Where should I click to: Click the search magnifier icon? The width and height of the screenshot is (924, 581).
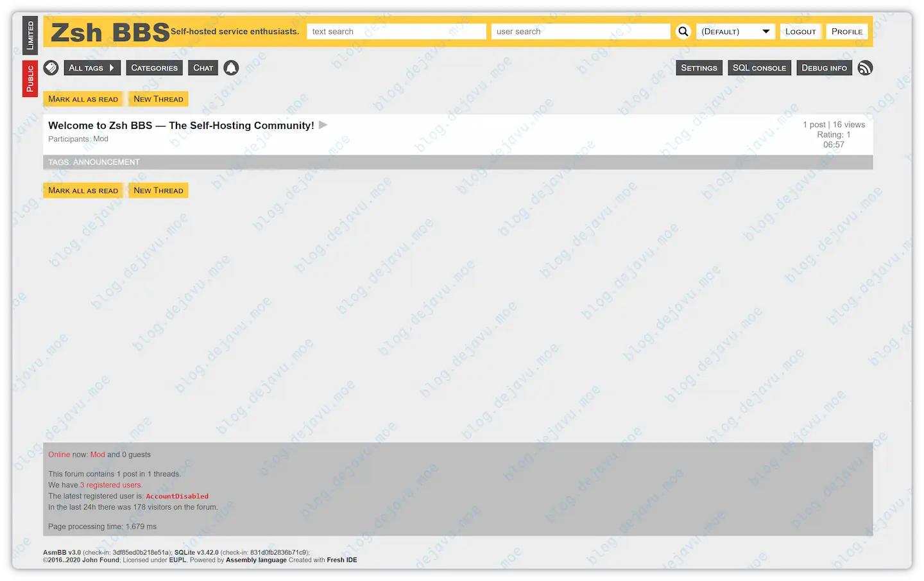tap(682, 31)
